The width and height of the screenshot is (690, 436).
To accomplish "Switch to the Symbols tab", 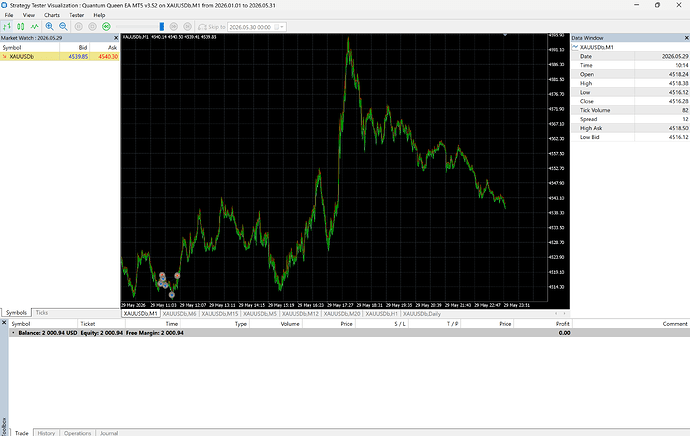I will (x=16, y=312).
